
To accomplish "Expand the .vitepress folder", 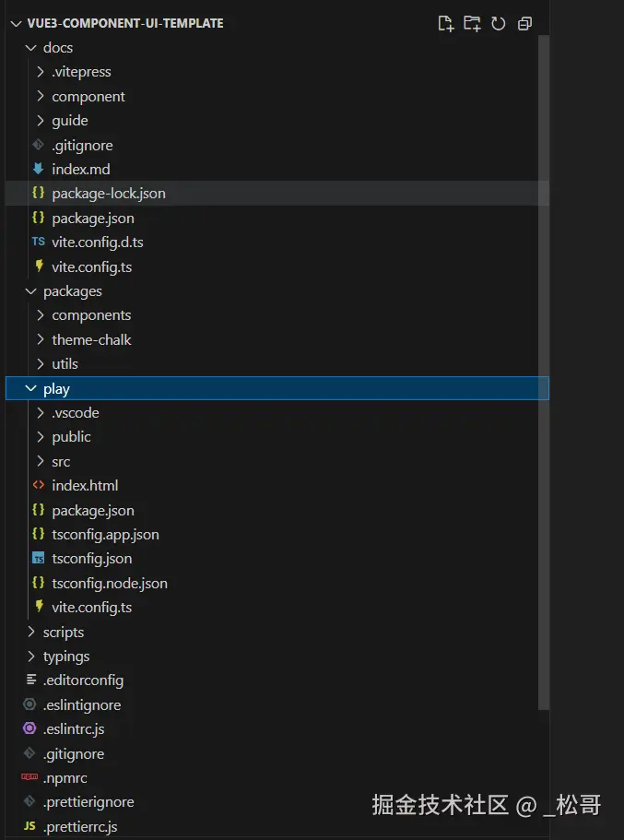I will (x=40, y=72).
